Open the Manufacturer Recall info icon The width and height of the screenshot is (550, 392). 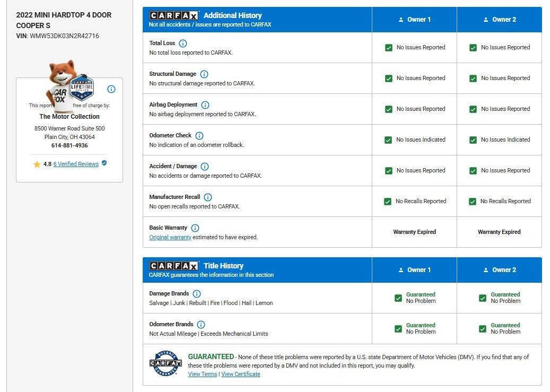[x=208, y=197]
